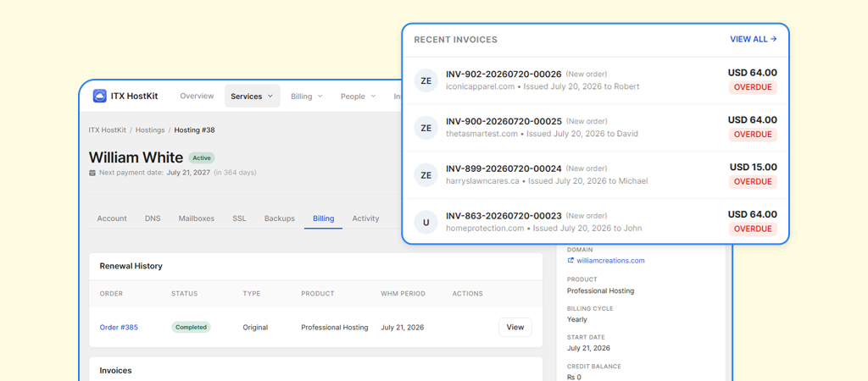Click the ORDER column header
This screenshot has height=381, width=868.
click(111, 294)
